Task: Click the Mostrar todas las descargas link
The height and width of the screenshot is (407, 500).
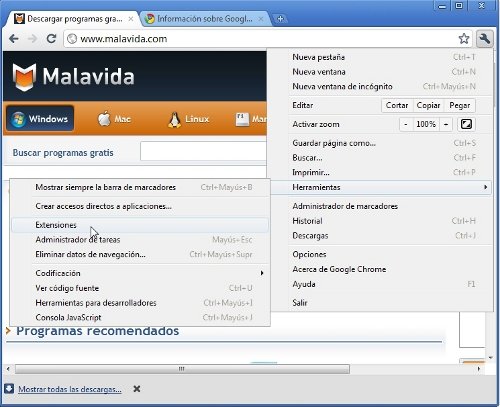Action: pos(70,389)
